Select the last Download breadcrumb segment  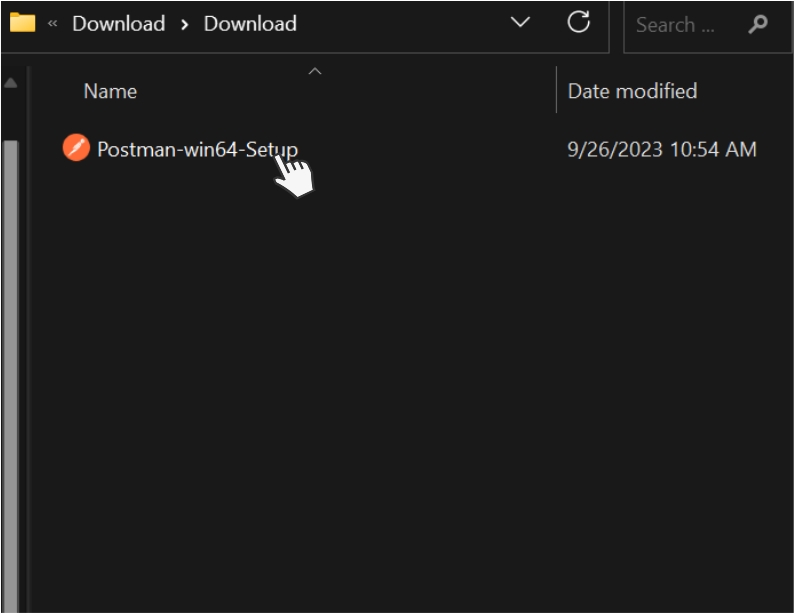pos(250,24)
